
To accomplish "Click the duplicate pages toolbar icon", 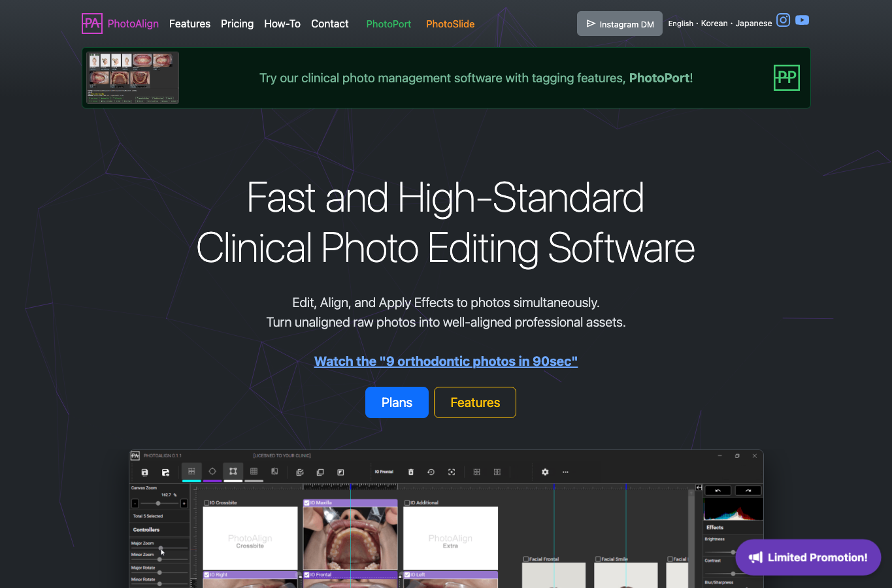I will click(320, 472).
